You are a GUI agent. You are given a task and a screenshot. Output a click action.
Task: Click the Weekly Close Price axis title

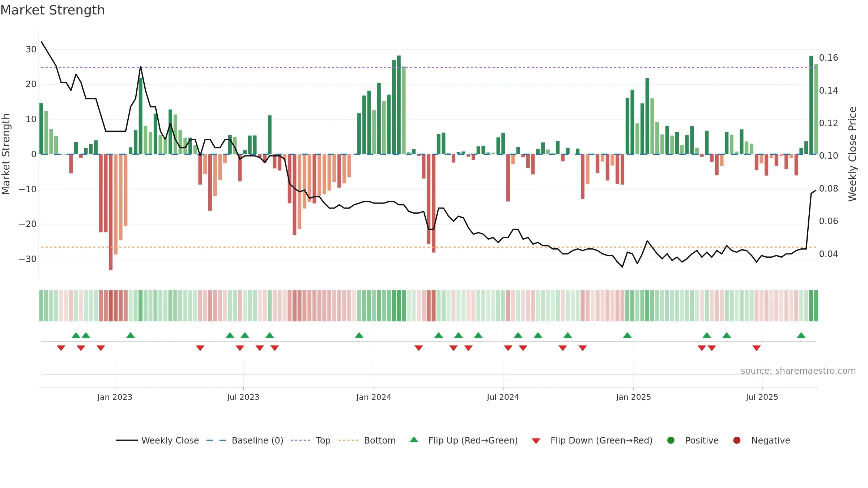(852, 154)
